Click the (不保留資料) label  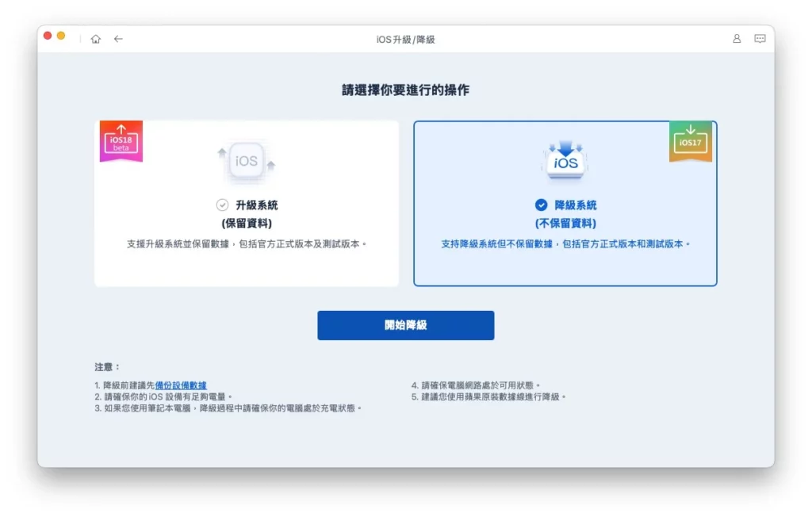coord(565,224)
